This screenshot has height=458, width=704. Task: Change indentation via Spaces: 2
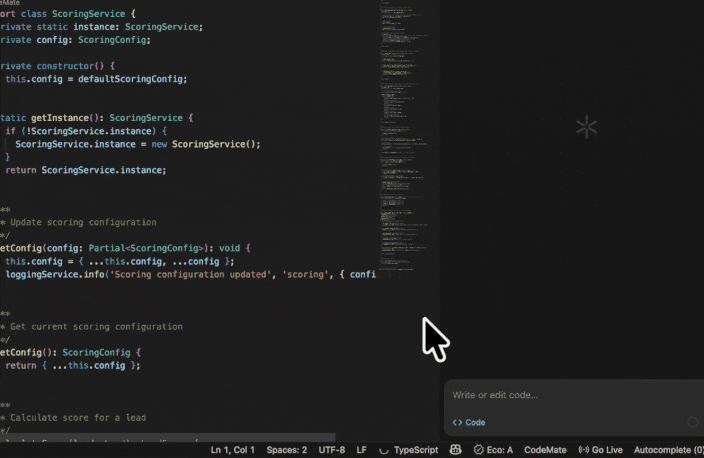point(286,450)
